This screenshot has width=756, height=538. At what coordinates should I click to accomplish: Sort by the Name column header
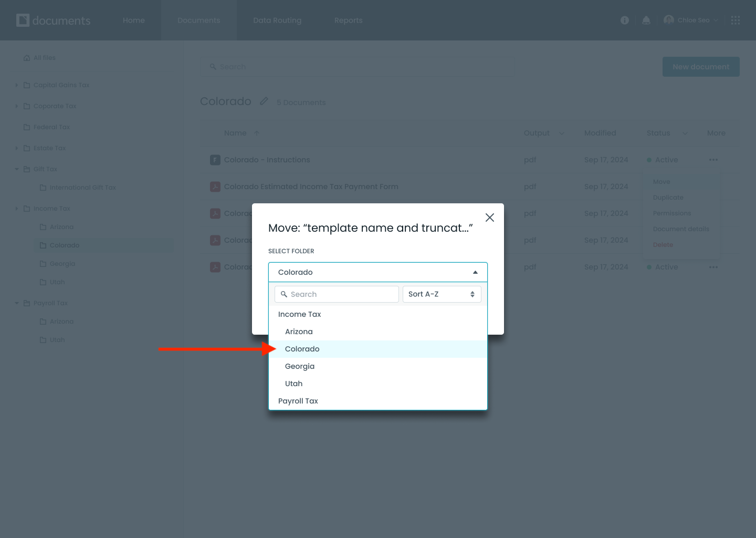tap(235, 133)
